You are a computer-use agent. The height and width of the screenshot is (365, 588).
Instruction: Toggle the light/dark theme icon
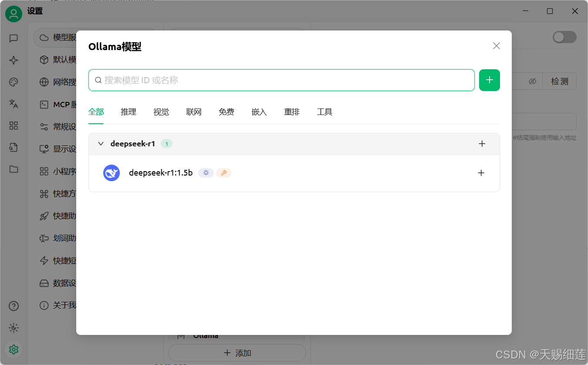[14, 328]
